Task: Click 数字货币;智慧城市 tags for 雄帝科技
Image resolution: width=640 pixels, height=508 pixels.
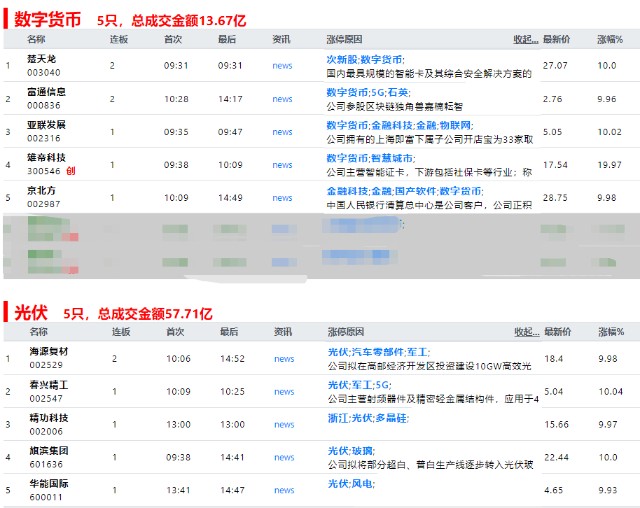Action: [371, 158]
